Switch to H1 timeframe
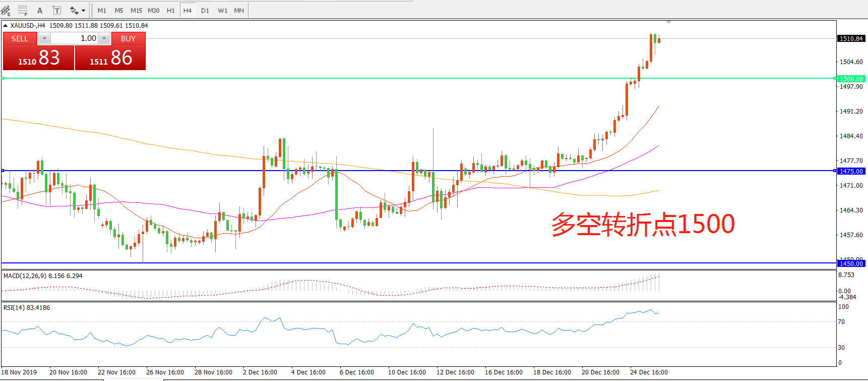Viewport: 868px width, 381px height. click(x=171, y=10)
